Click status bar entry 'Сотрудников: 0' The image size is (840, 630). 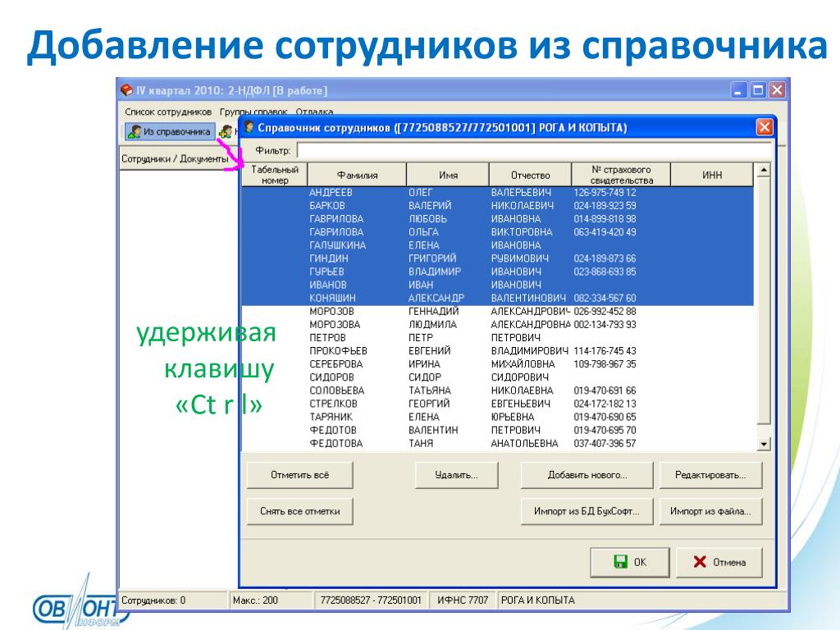(x=174, y=600)
